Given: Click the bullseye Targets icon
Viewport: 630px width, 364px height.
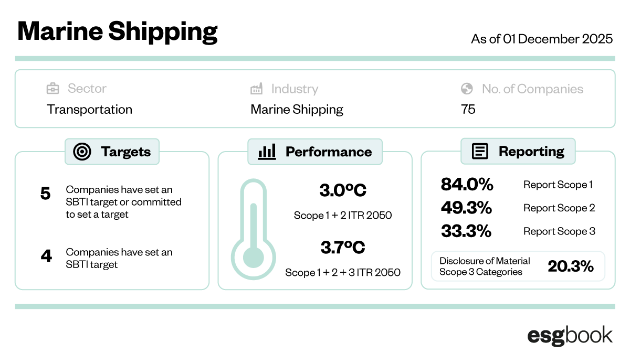Looking at the screenshot, I should (x=81, y=152).
